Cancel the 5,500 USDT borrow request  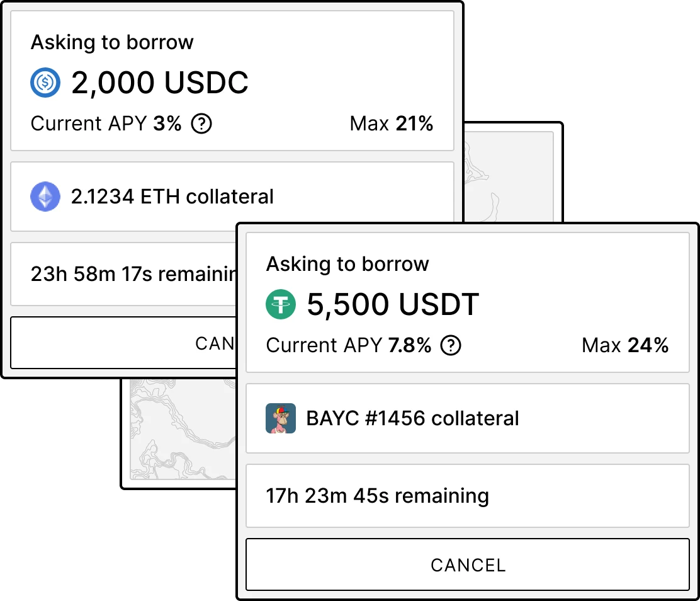(468, 565)
